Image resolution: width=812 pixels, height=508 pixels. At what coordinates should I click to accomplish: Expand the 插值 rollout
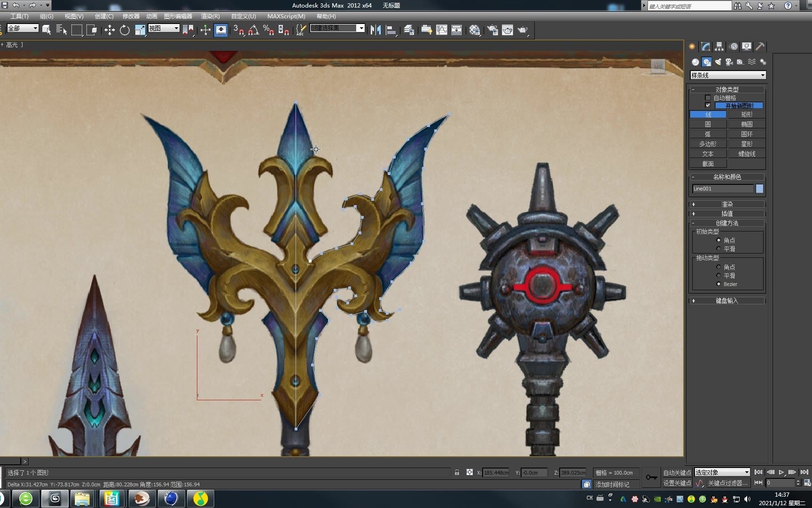pos(727,214)
